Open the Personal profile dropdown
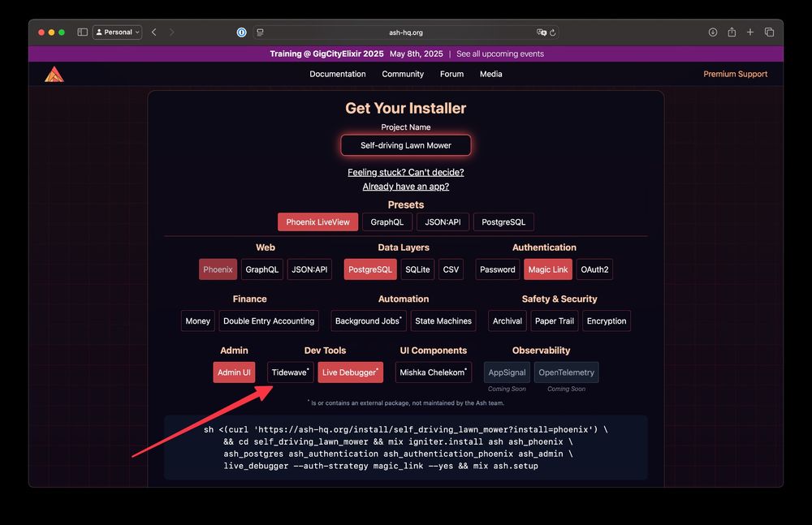Image resolution: width=812 pixels, height=525 pixels. coord(118,32)
